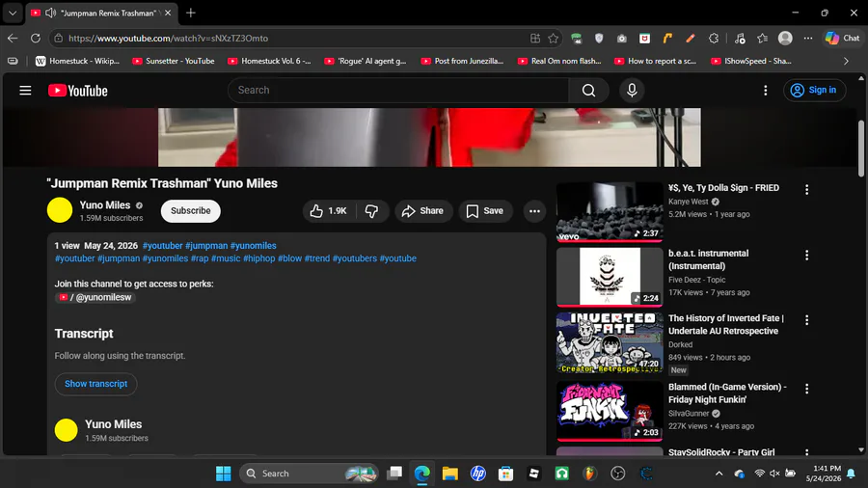Image resolution: width=868 pixels, height=488 pixels.
Task: Subscribe to Yuno Miles channel
Action: [x=190, y=211]
